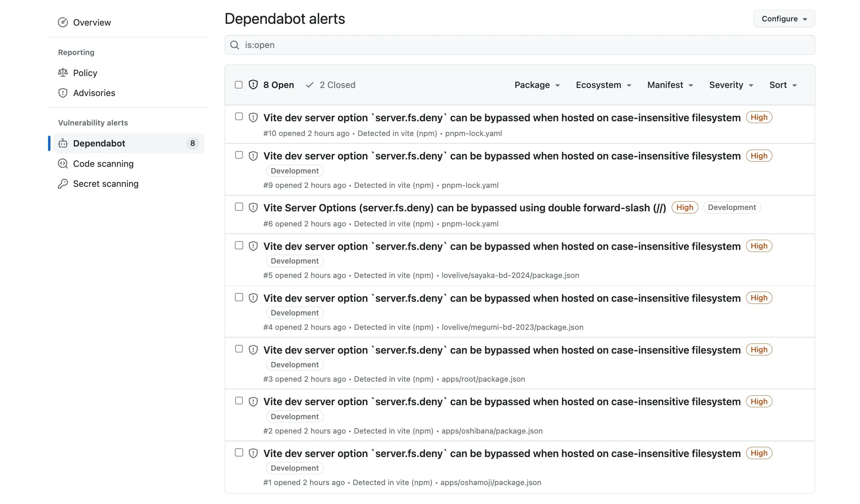Click the Code scanning icon

tap(63, 164)
